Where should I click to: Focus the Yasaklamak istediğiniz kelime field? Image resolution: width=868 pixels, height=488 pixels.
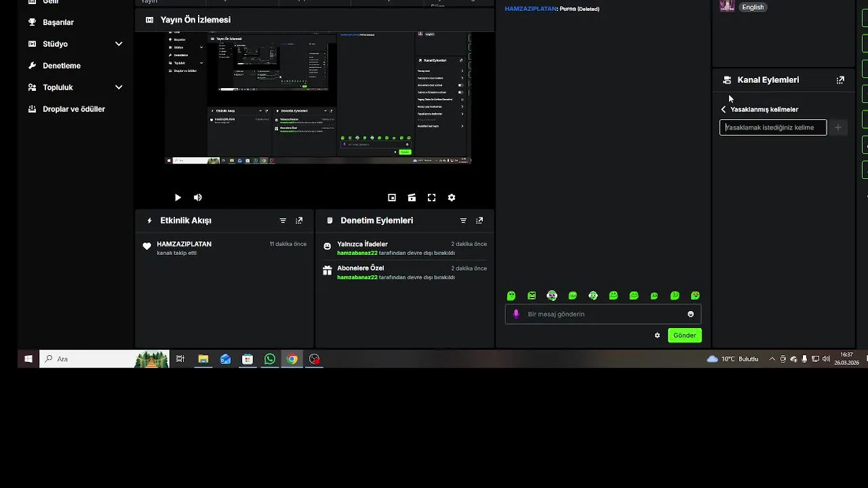(x=773, y=127)
